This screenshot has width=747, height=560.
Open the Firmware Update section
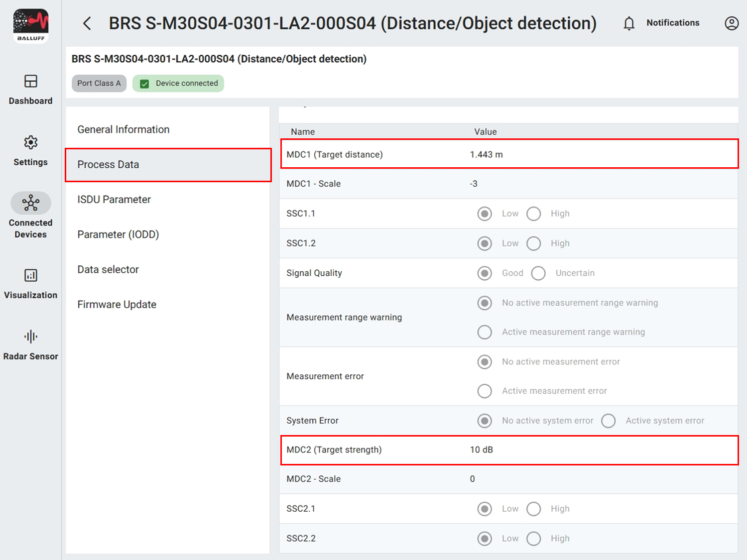[x=117, y=305]
